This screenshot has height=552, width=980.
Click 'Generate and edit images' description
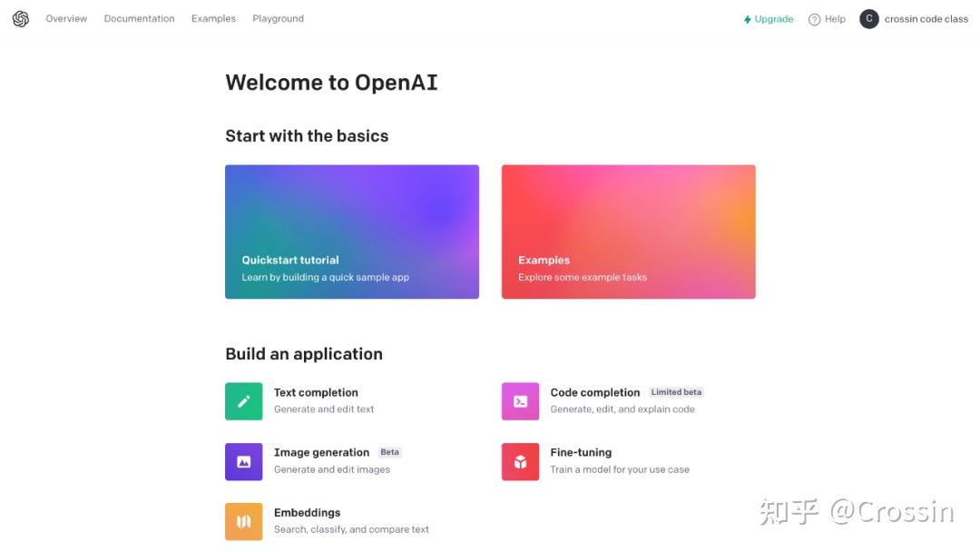332,469
